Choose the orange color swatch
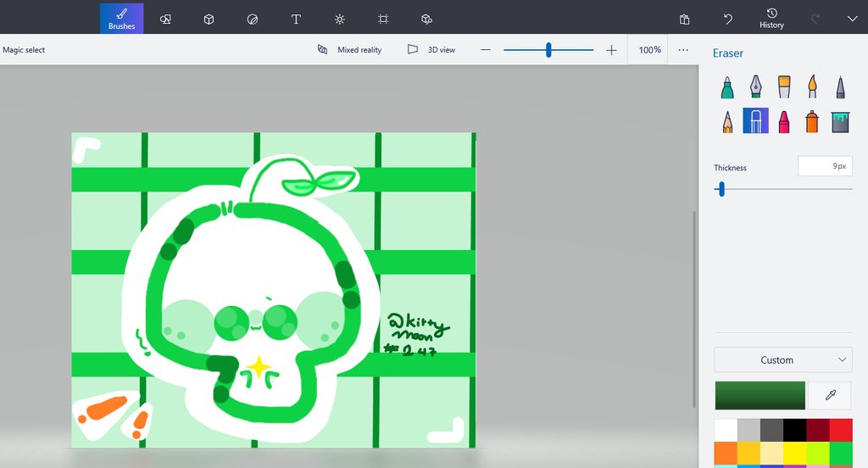The height and width of the screenshot is (468, 868). [x=726, y=453]
